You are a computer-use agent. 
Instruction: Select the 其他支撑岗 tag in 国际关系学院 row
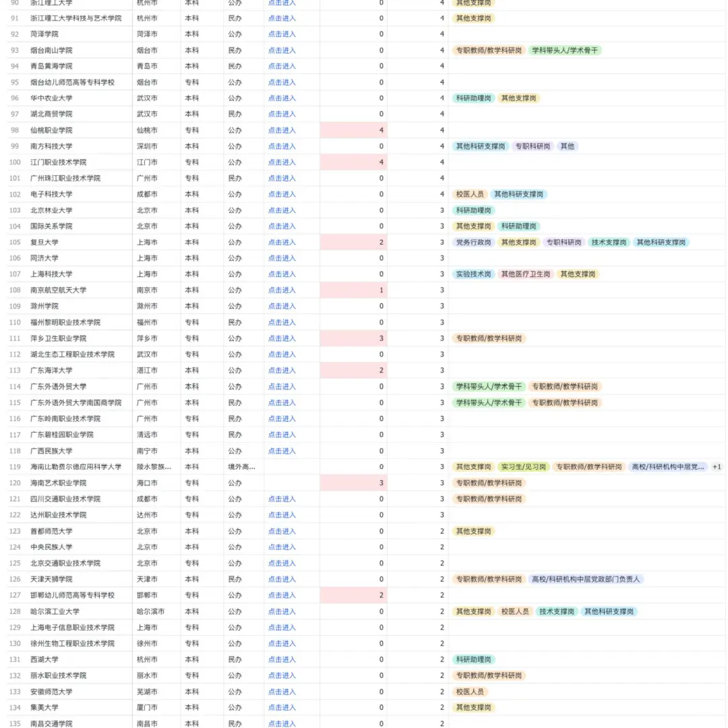click(x=473, y=226)
